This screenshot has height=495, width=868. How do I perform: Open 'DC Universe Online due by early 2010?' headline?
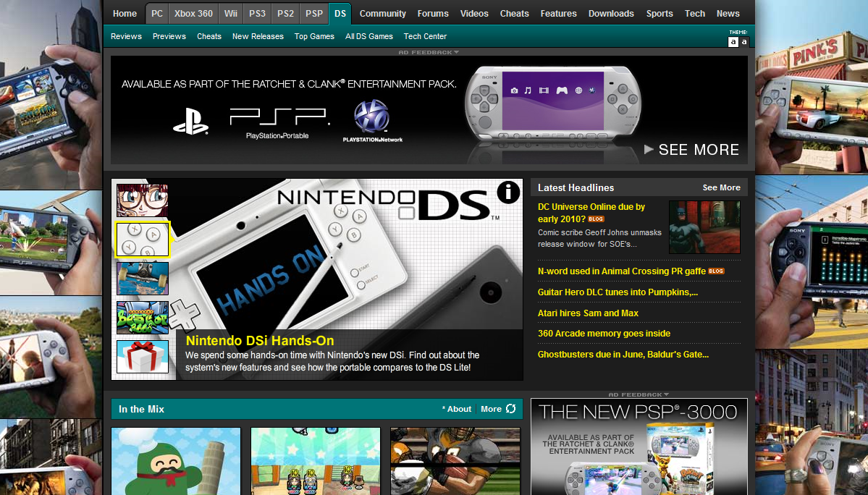click(591, 213)
